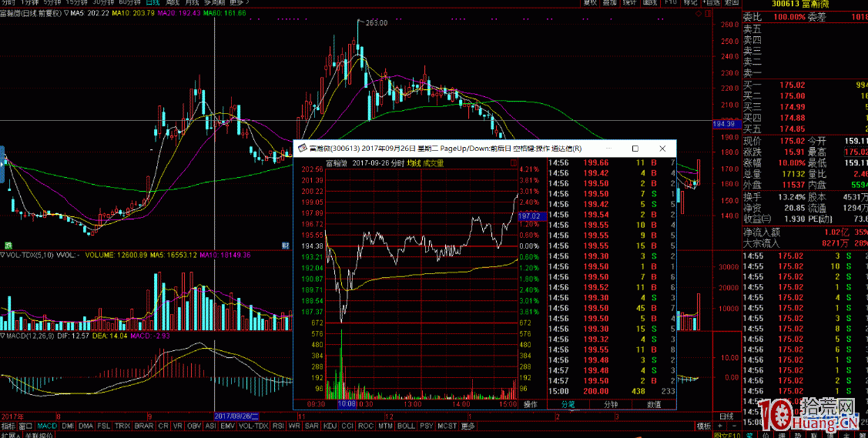Select the MTM indicator tab
This screenshot has height=438, width=868.
385,426
